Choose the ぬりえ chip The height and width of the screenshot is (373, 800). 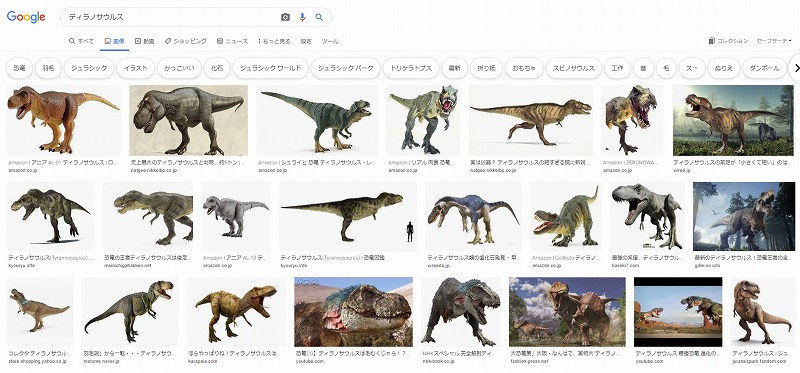723,68
